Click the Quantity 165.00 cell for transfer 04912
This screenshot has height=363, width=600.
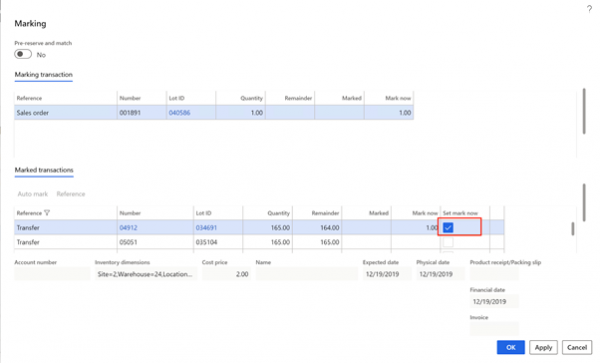pyautogui.click(x=268, y=228)
